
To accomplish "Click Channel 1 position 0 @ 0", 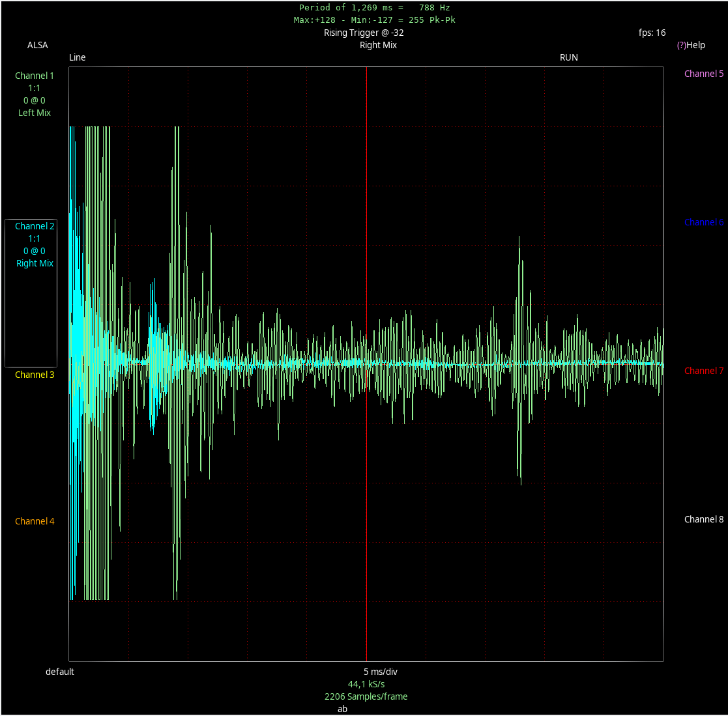I will pos(35,100).
